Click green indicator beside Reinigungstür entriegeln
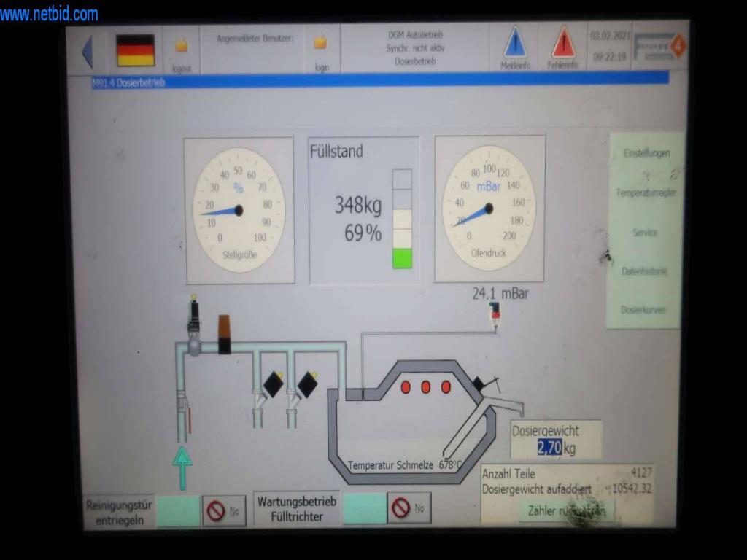The width and height of the screenshot is (747, 560). click(178, 511)
